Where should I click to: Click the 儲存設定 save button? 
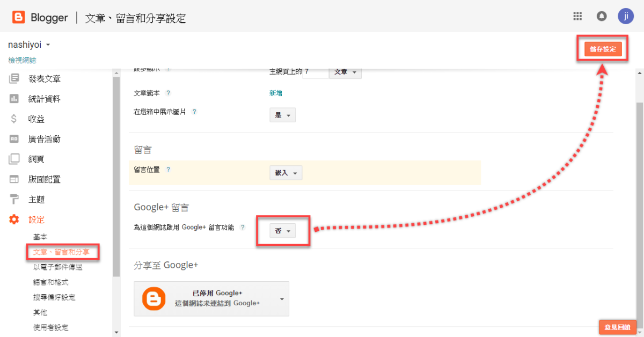pos(603,49)
